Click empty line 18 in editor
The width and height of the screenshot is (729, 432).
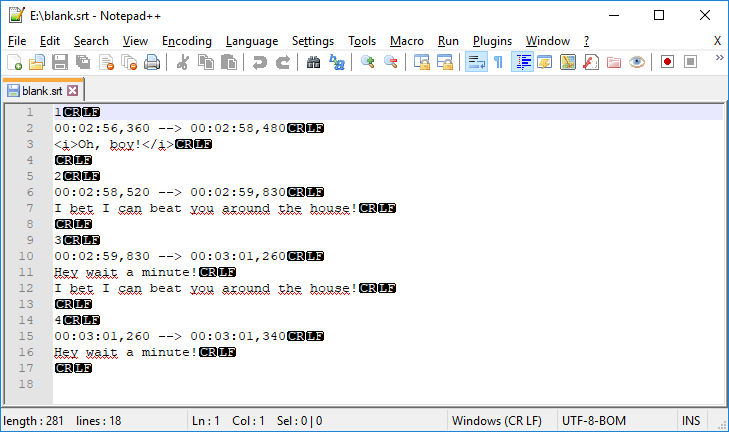coord(389,384)
